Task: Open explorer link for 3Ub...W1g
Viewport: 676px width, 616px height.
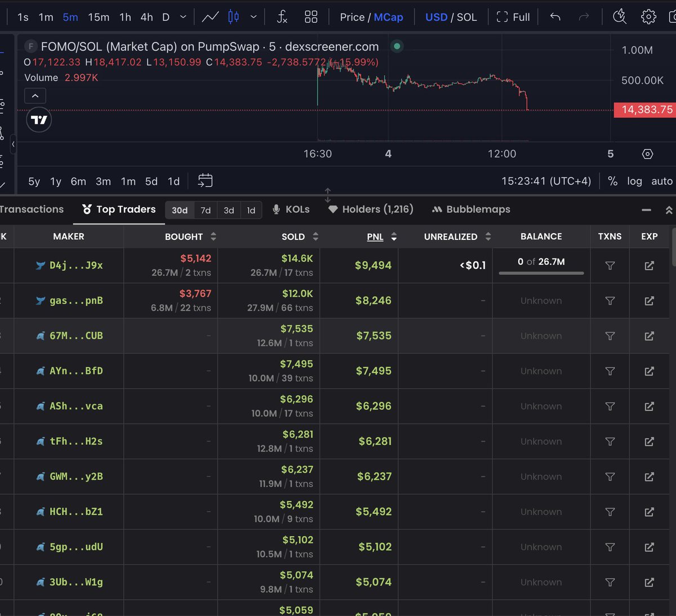Action: [x=649, y=582]
